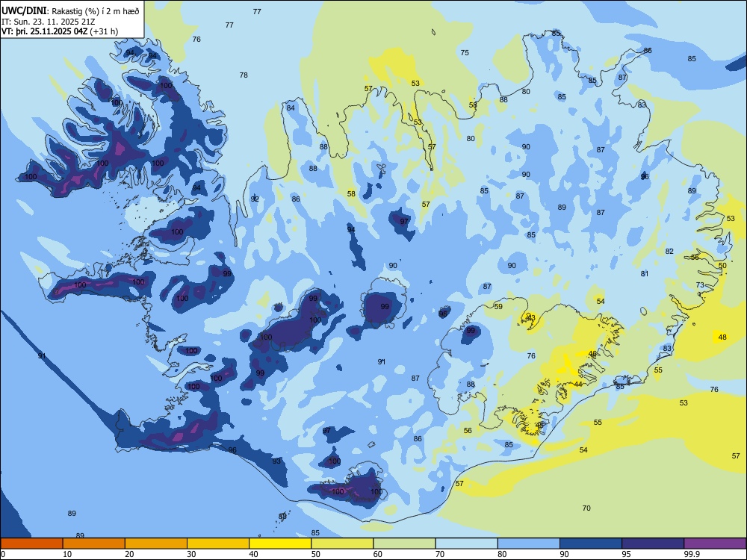The image size is (747, 560).
Task: Click the humidity value '81' on the map
Action: [645, 274]
